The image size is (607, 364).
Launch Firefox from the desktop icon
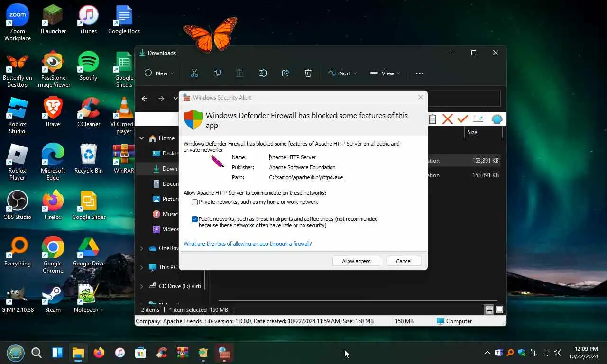(x=53, y=205)
